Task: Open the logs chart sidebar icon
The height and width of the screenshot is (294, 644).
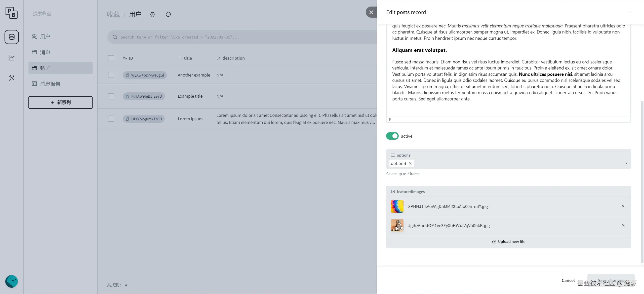Action: [12, 58]
